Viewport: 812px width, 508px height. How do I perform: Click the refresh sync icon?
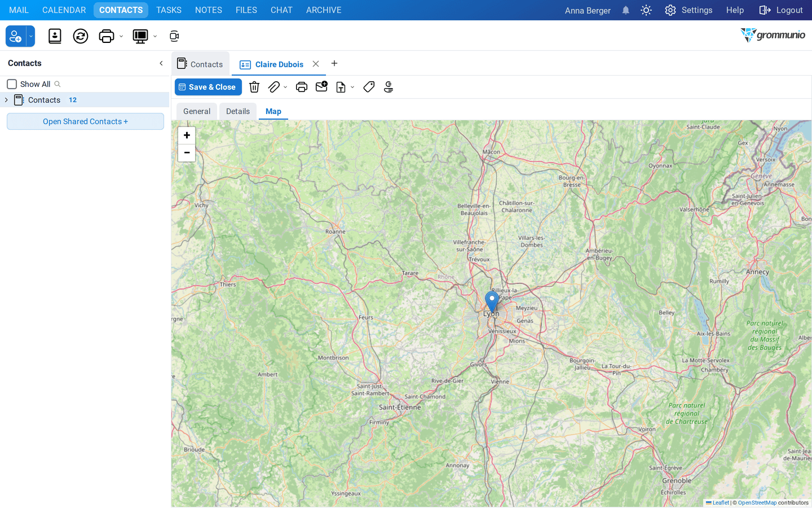click(81, 36)
